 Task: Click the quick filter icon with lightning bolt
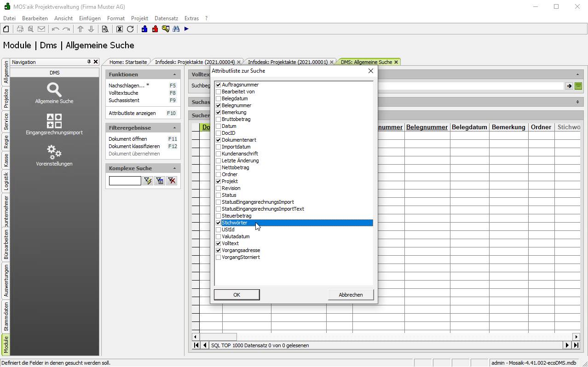pos(148,181)
